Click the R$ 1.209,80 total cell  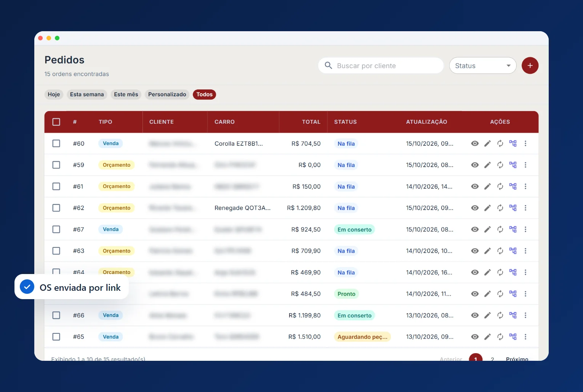pos(304,208)
